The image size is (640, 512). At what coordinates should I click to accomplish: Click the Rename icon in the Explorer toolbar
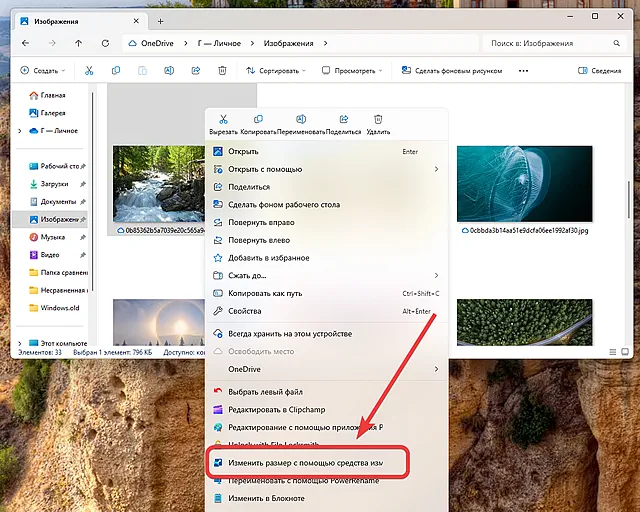click(169, 71)
